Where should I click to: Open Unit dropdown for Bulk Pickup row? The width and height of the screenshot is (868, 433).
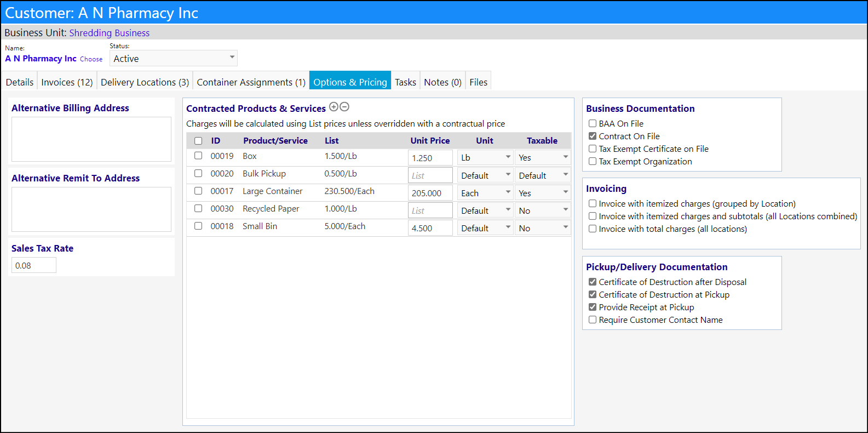[x=485, y=175]
